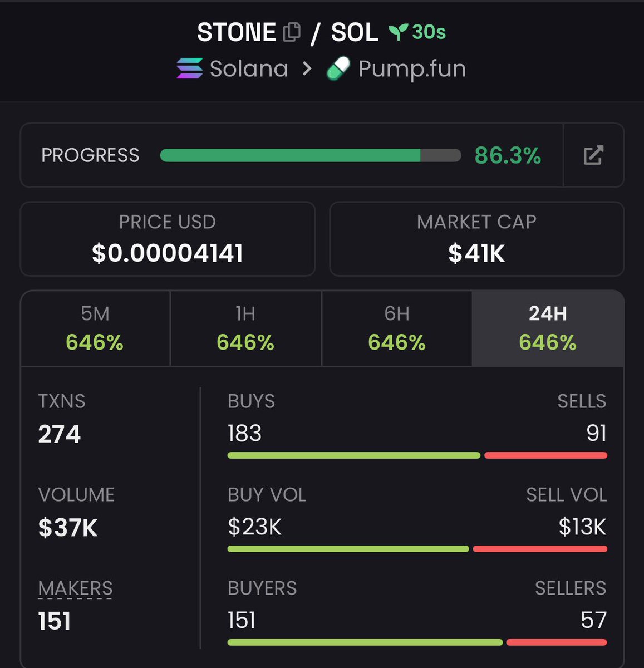Click the green buys ratio bar

pos(353,455)
